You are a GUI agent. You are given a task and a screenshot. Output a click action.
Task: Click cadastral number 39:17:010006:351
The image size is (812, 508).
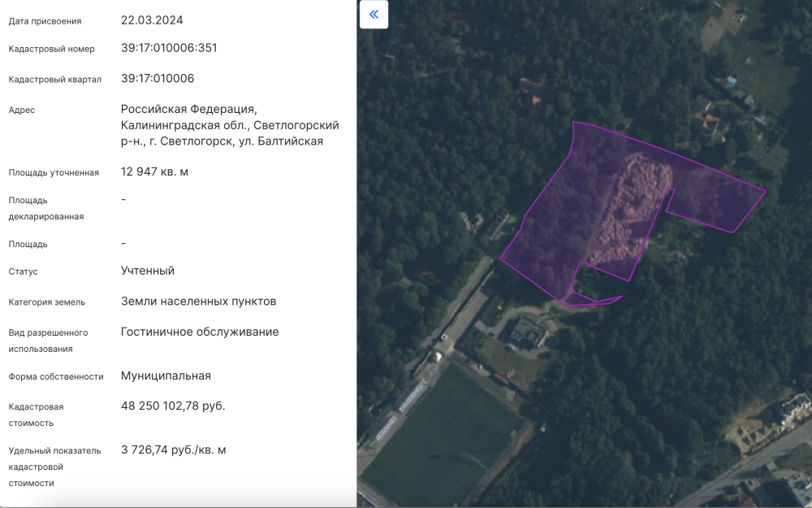[169, 48]
